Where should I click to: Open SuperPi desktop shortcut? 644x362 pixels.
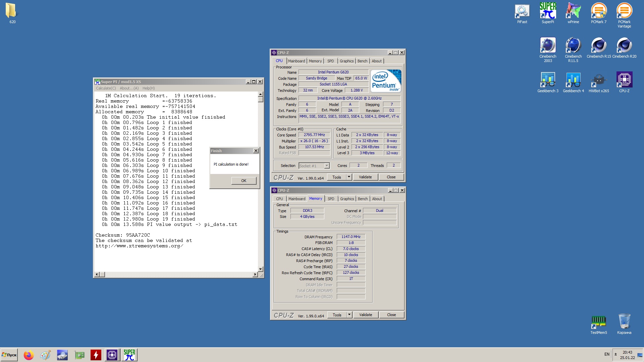point(548,13)
